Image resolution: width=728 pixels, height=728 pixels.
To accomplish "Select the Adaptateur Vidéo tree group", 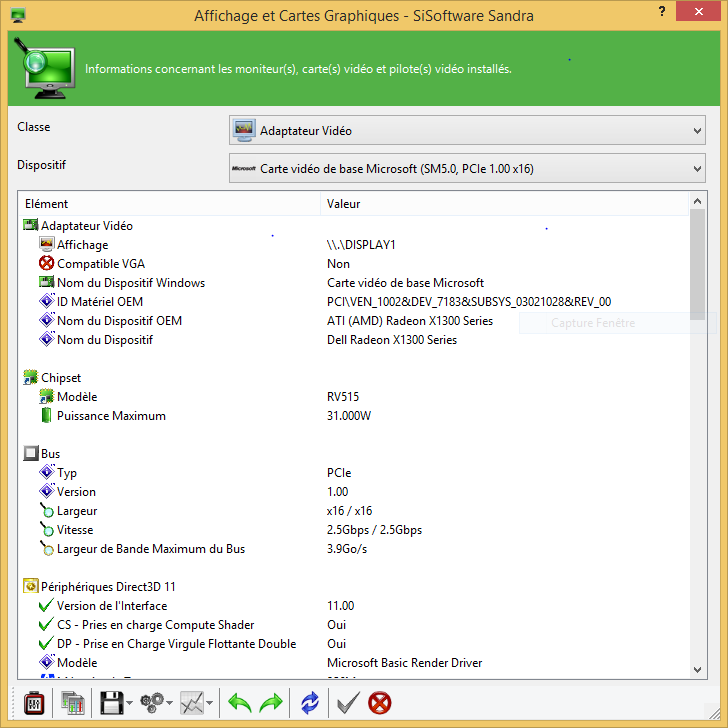I will 87,226.
